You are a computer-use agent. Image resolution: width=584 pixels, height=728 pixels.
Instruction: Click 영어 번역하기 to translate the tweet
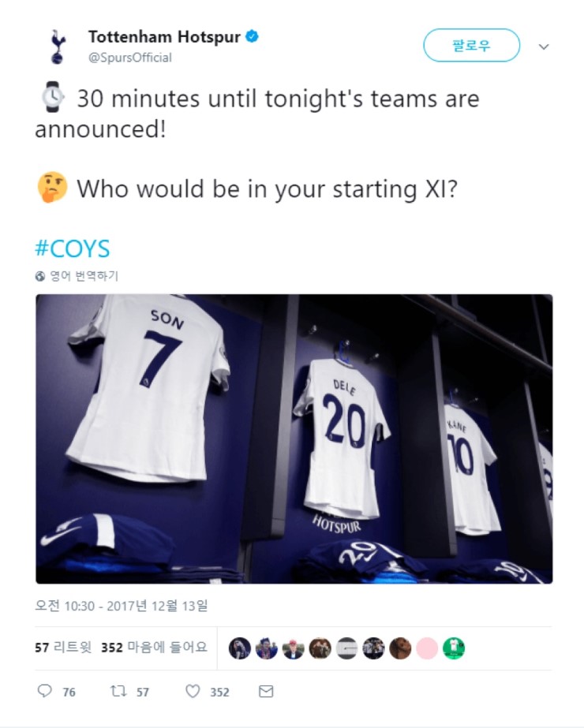coord(84,276)
